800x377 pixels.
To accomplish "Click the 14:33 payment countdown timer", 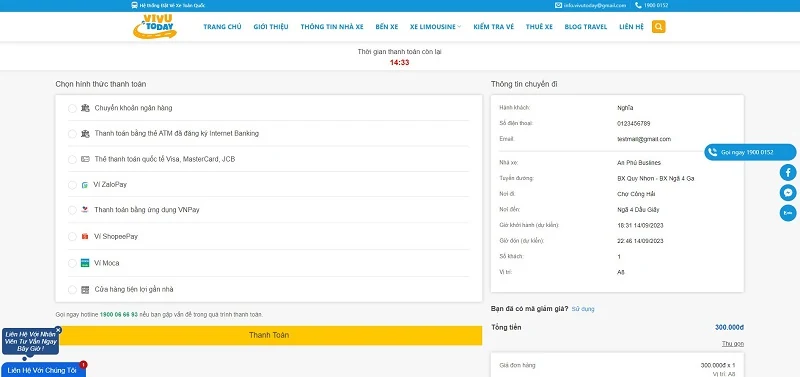I will click(399, 63).
